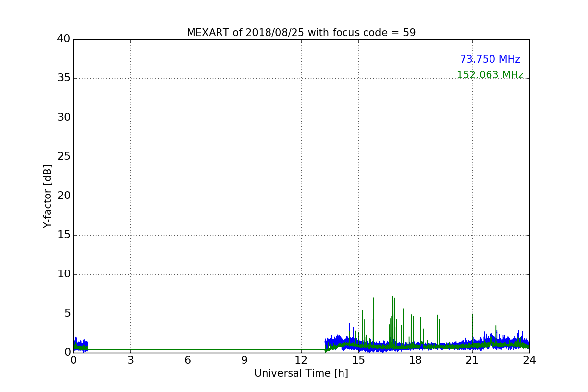
Task: Click y-axis tick value 10
Action: pos(64,274)
